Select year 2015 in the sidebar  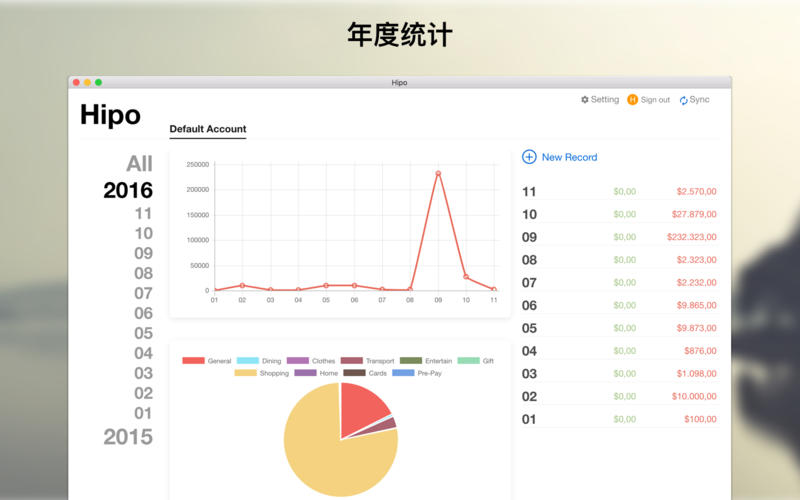pos(128,437)
